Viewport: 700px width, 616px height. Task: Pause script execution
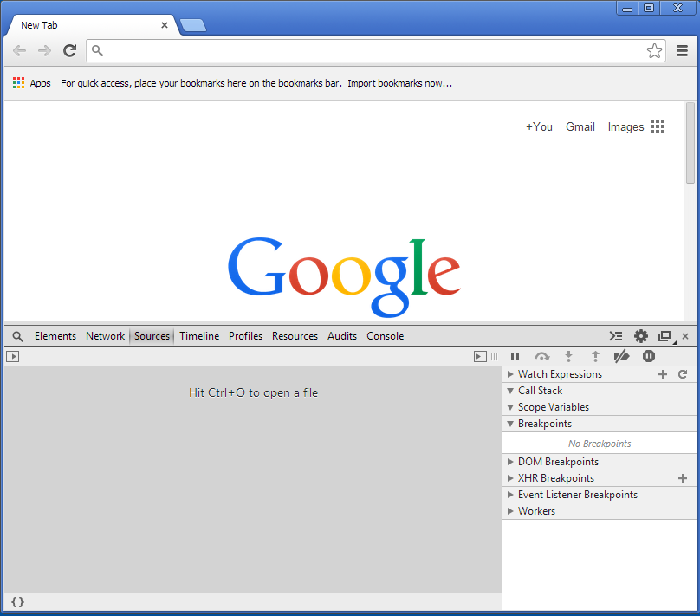pos(515,356)
